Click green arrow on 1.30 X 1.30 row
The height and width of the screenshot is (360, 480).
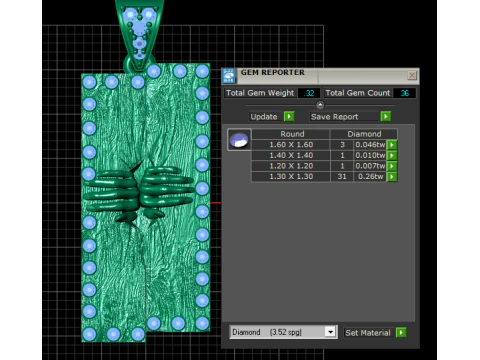pos(392,177)
